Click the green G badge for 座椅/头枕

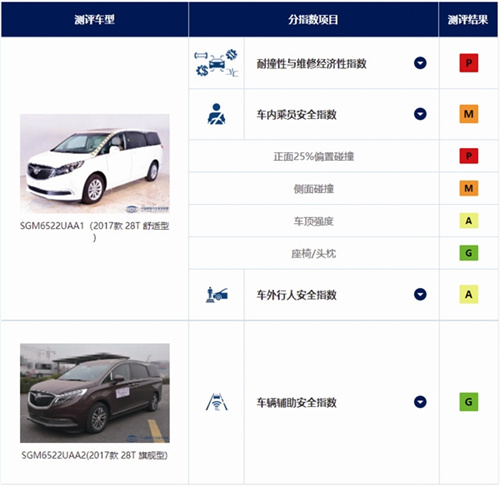469,253
